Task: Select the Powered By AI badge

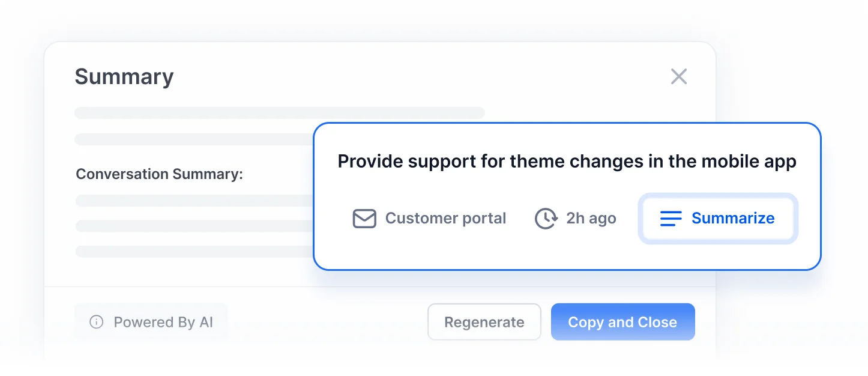Action: (151, 322)
